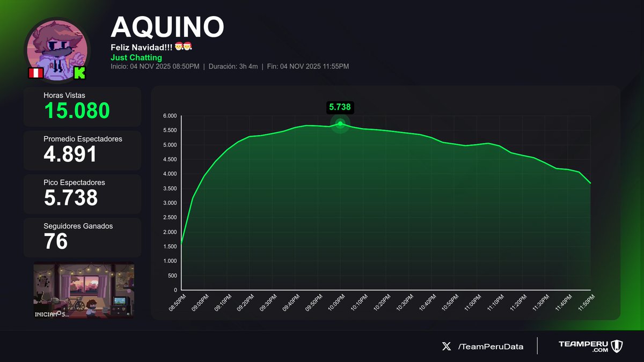Click the 10:20PM x-axis label
Image resolution: width=644 pixels, height=362 pixels.
[x=381, y=302]
